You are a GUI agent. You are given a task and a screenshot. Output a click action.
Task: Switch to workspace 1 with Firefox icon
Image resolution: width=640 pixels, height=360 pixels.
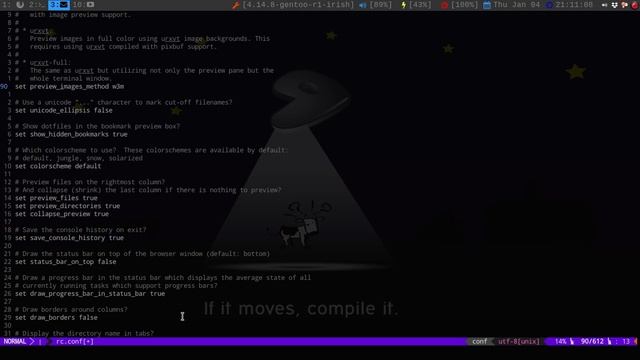click(x=13, y=5)
